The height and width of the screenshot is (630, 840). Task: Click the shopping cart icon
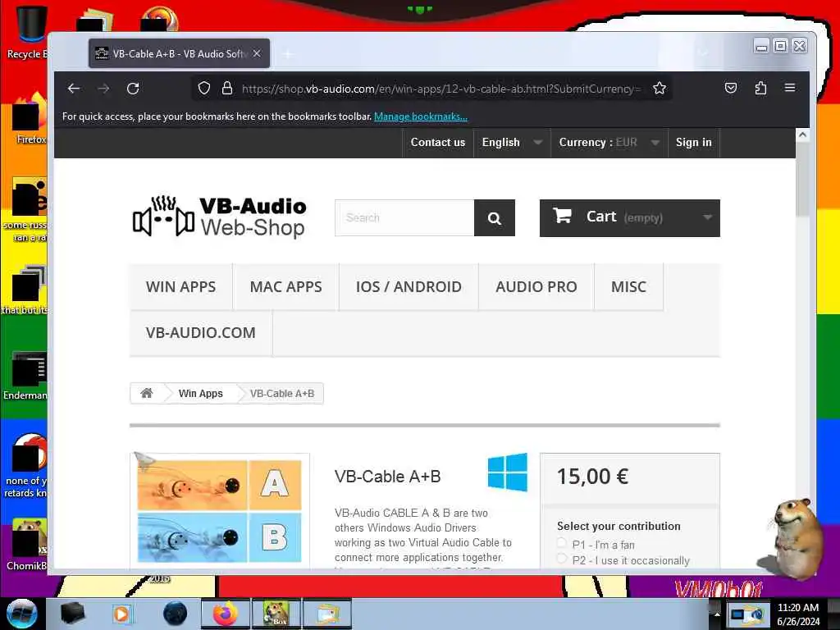(x=562, y=216)
